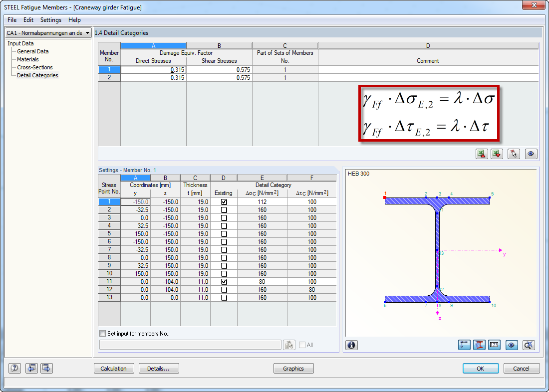Select General Data in the tree
The height and width of the screenshot is (392, 549).
[33, 51]
